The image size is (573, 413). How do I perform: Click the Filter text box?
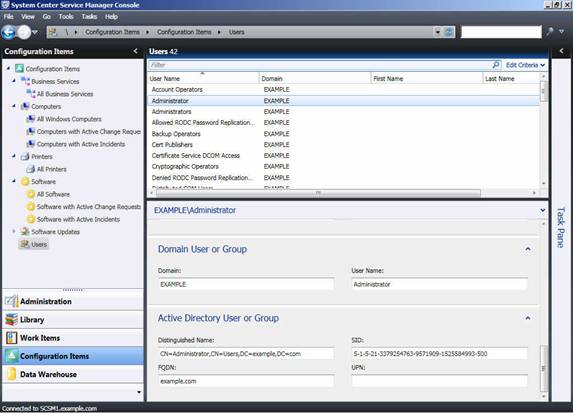[320, 65]
